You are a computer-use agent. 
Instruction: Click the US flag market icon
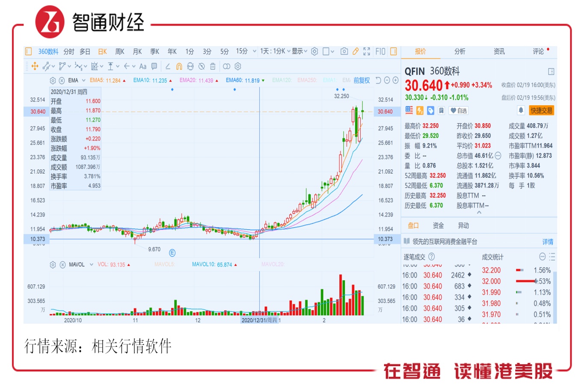pos(409,110)
